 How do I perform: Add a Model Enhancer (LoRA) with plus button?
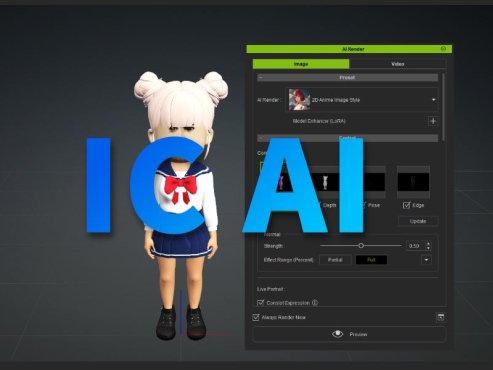pyautogui.click(x=433, y=121)
